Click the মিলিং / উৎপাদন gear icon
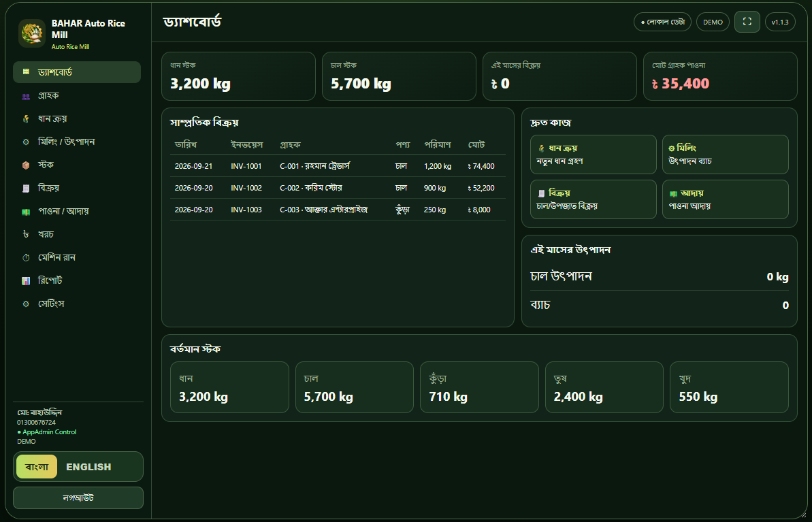Viewport: 812px width, 522px height. point(26,142)
